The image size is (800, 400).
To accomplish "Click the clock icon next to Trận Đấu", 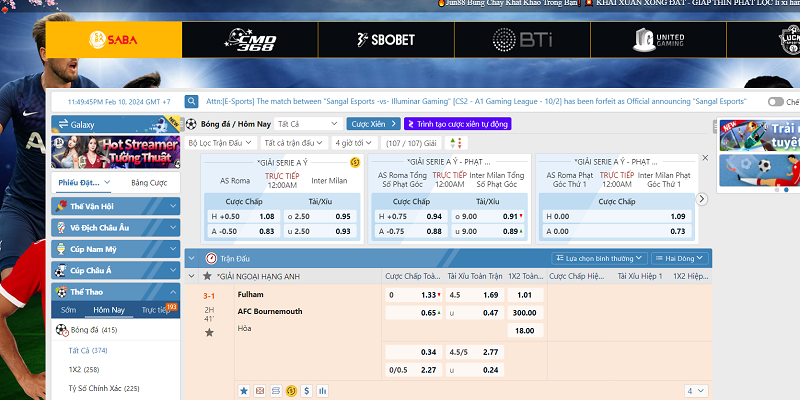I will point(211,259).
